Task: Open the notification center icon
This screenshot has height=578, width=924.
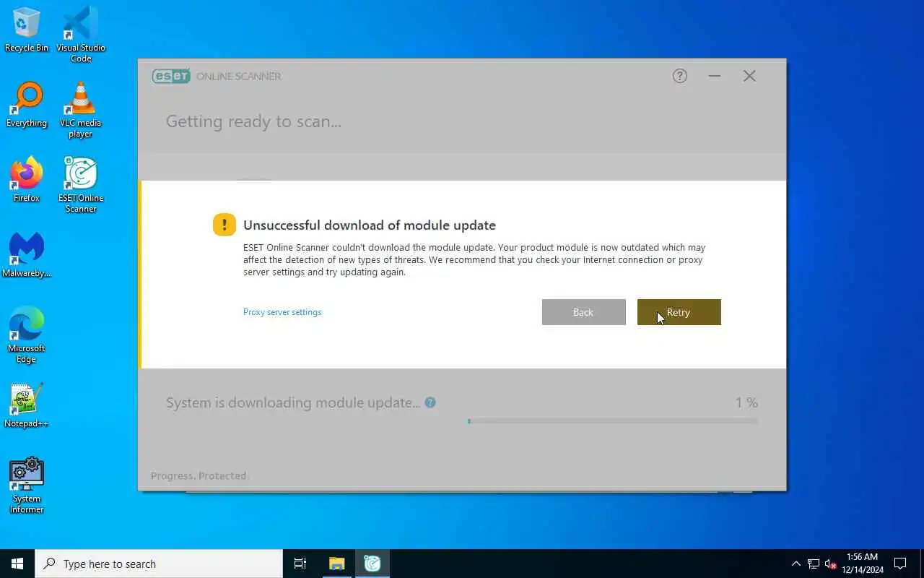Action: 900,564
